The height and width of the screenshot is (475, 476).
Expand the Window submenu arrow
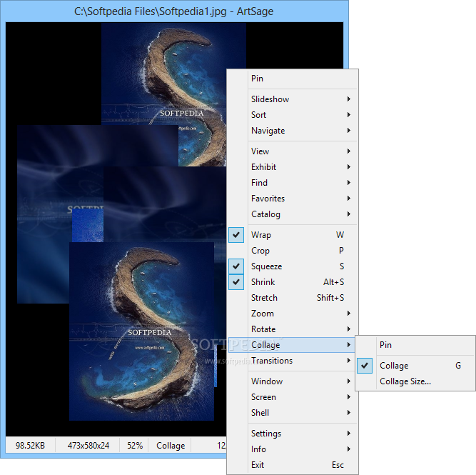(x=349, y=381)
